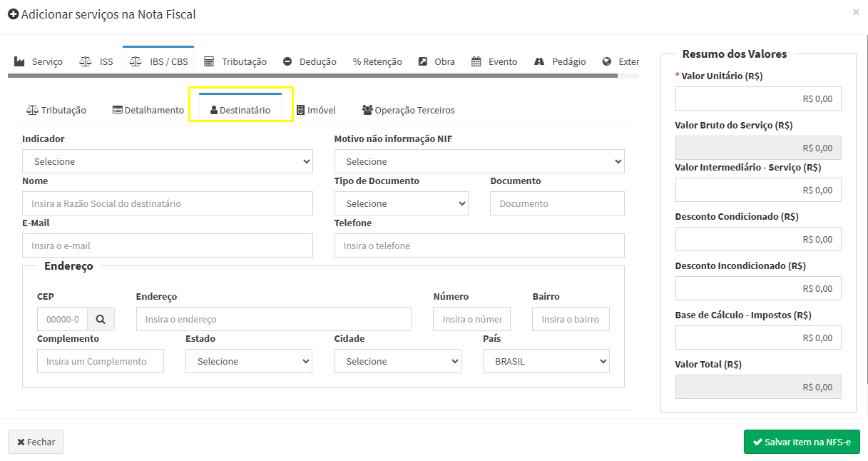Focus the Valor Unitário input field
This screenshot has width=868, height=461.
[x=758, y=98]
